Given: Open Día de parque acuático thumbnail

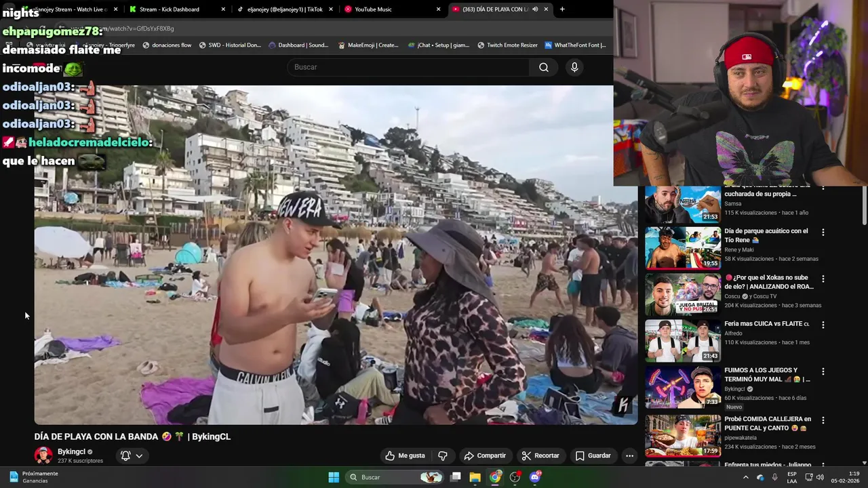Looking at the screenshot, I should point(682,248).
